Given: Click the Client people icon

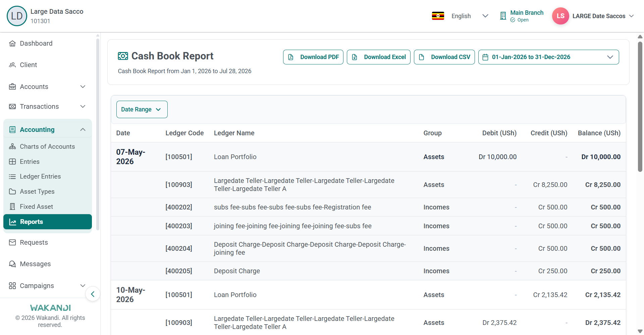Looking at the screenshot, I should pos(12,65).
